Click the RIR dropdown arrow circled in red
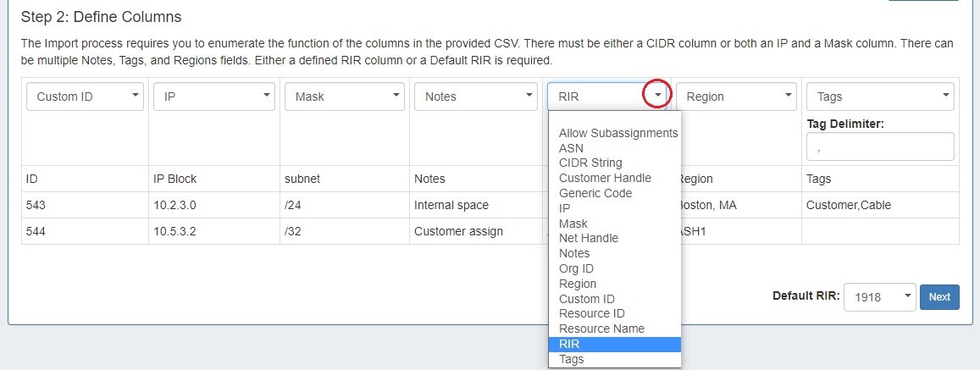 657,96
